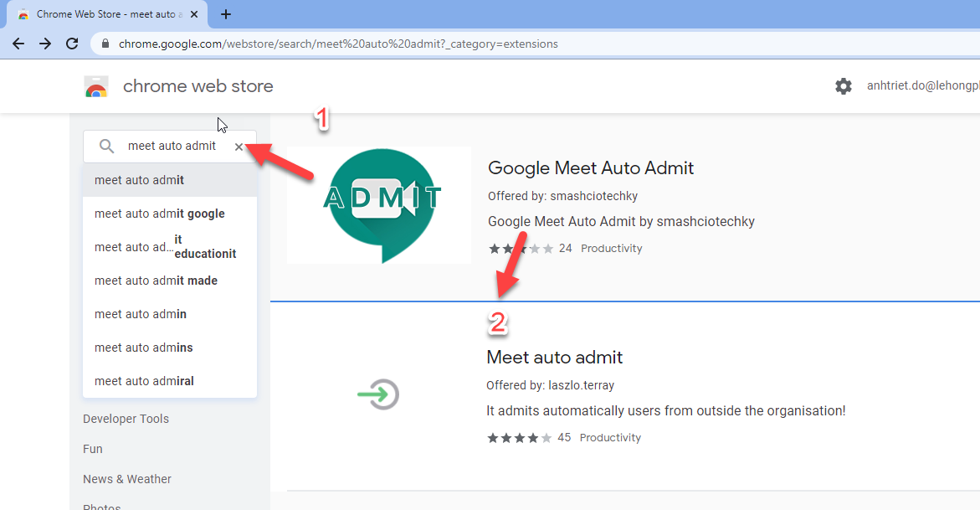Choose suggestion ending in 'educationit'

point(170,247)
